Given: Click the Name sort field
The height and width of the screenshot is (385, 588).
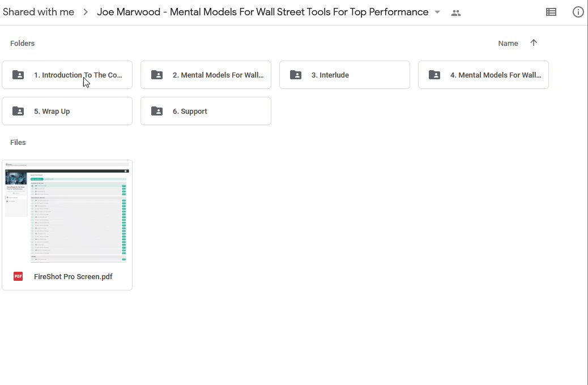Looking at the screenshot, I should [x=508, y=44].
